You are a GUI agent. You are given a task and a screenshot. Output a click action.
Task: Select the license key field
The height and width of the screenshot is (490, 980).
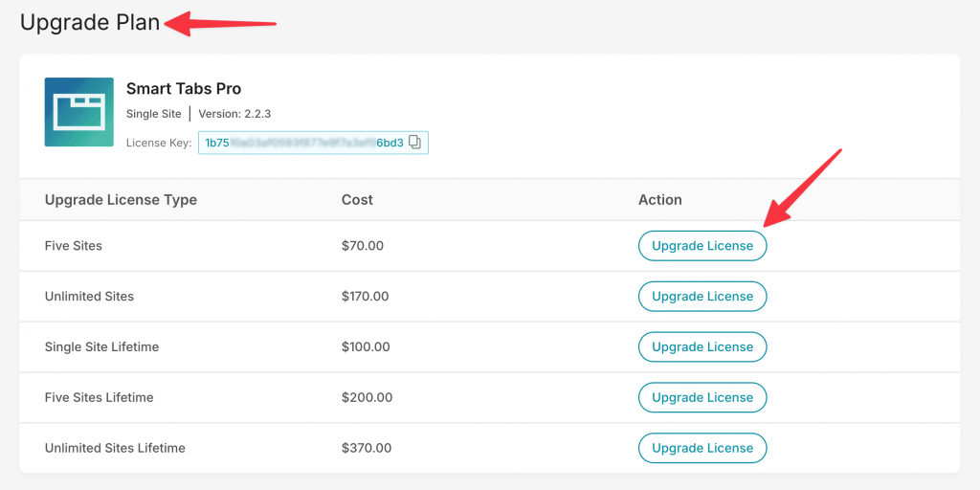pyautogui.click(x=313, y=143)
